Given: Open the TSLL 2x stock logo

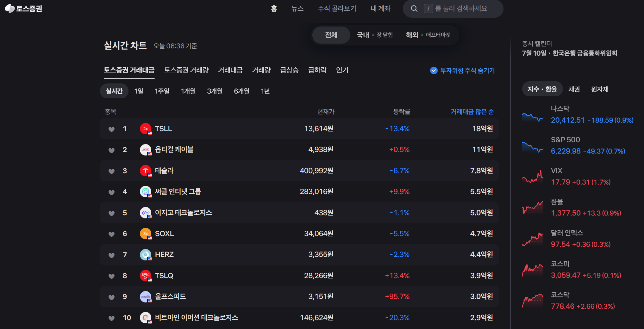Looking at the screenshot, I should (x=146, y=129).
